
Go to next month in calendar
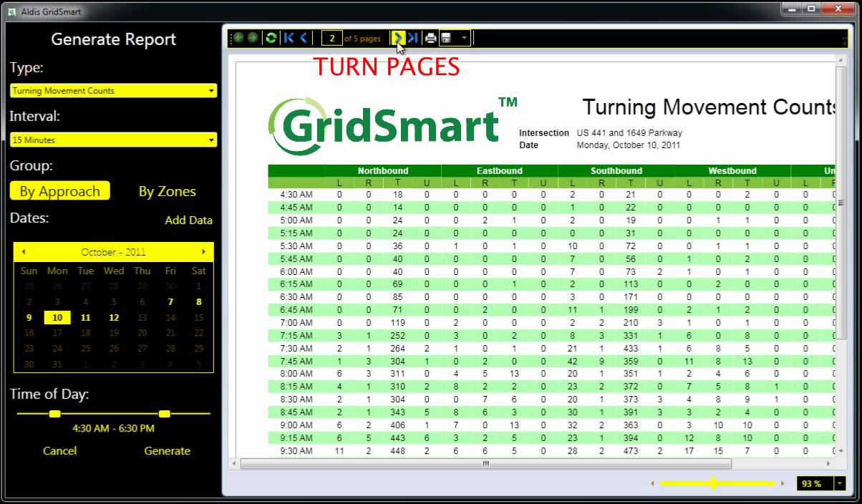204,252
